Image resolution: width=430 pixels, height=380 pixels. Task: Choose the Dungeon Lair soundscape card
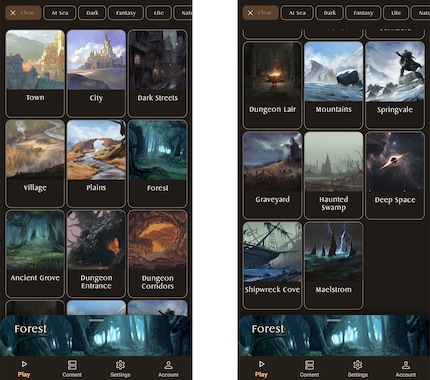click(272, 85)
